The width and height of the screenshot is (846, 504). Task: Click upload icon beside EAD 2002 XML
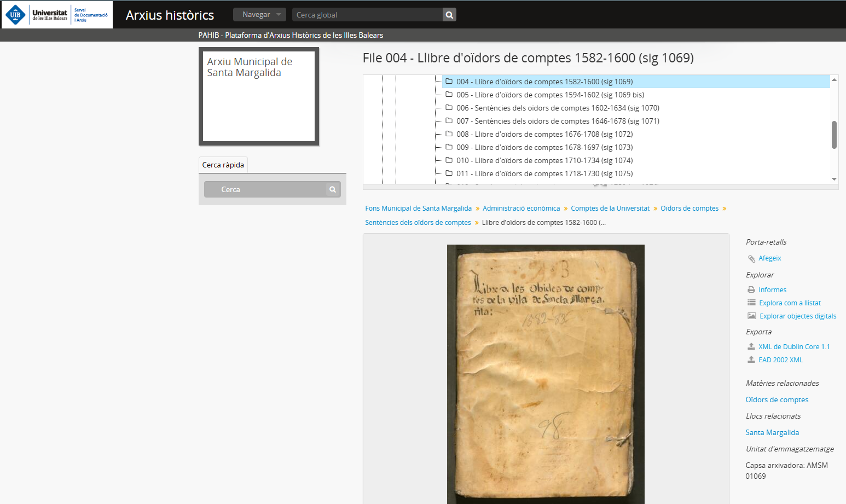tap(751, 360)
